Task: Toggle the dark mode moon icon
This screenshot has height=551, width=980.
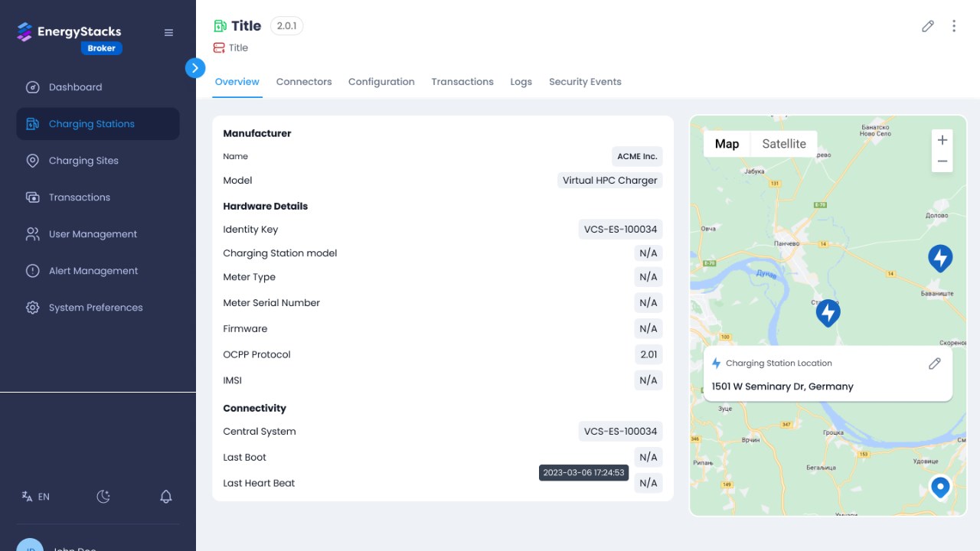Action: (x=103, y=497)
